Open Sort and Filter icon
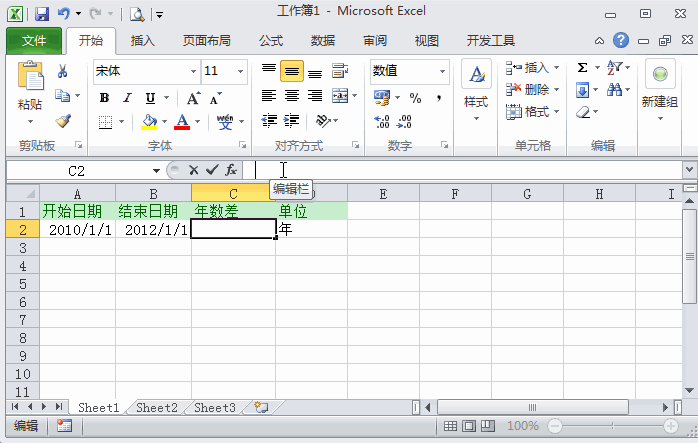This screenshot has width=698, height=443. coord(615,68)
